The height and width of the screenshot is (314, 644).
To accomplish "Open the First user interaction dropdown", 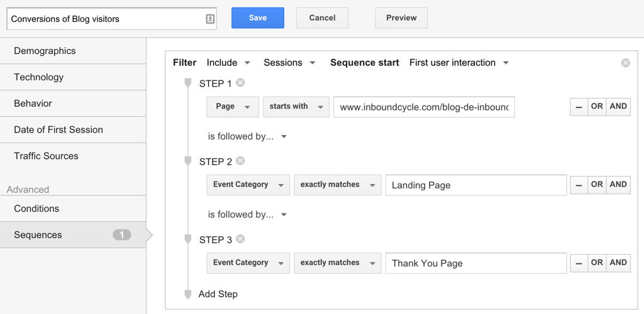I will (x=459, y=63).
